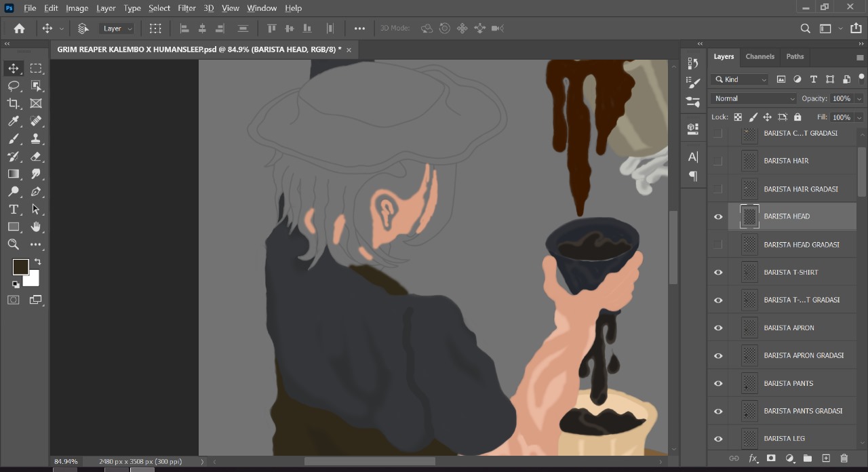Select the Path Selection tool

36,210
